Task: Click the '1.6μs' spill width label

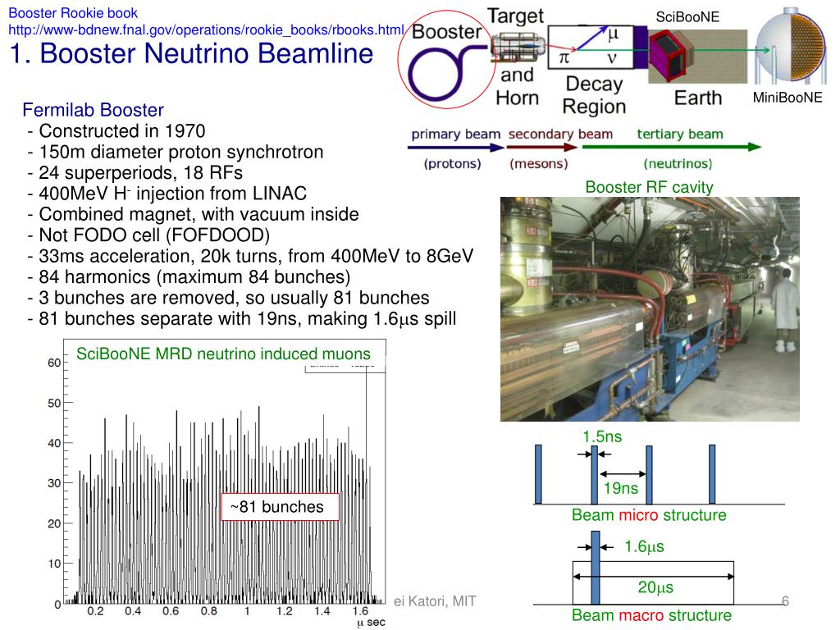Action: (644, 546)
